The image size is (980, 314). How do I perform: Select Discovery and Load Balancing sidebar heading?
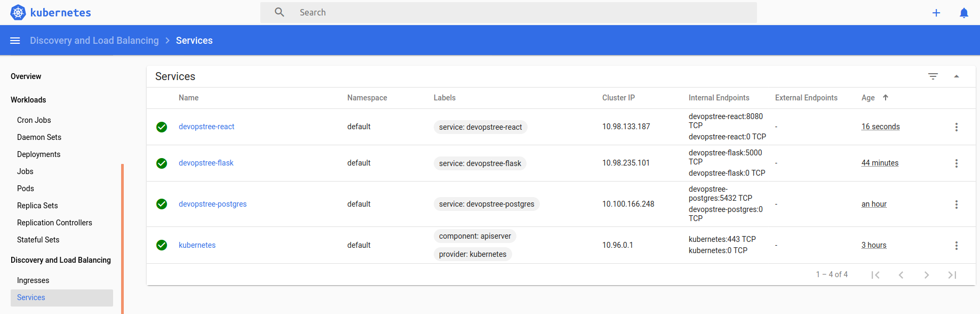pos(61,260)
